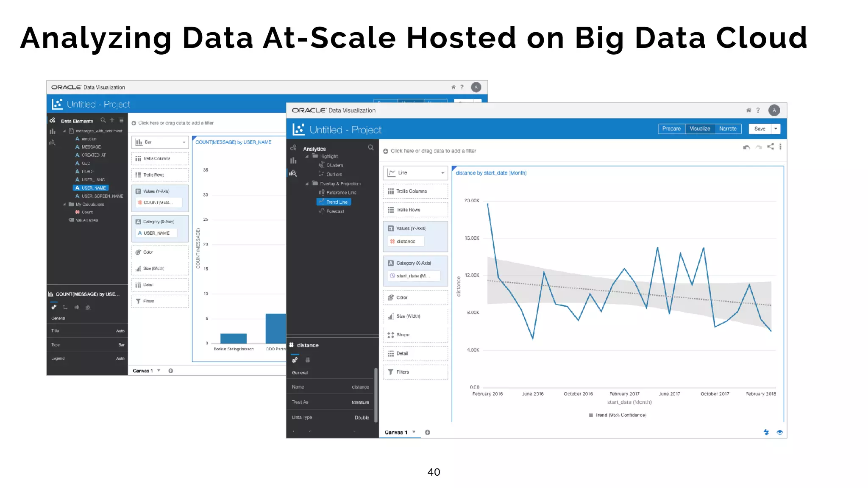The image size is (868, 488).
Task: Click the share icon in front window
Action: click(x=771, y=147)
